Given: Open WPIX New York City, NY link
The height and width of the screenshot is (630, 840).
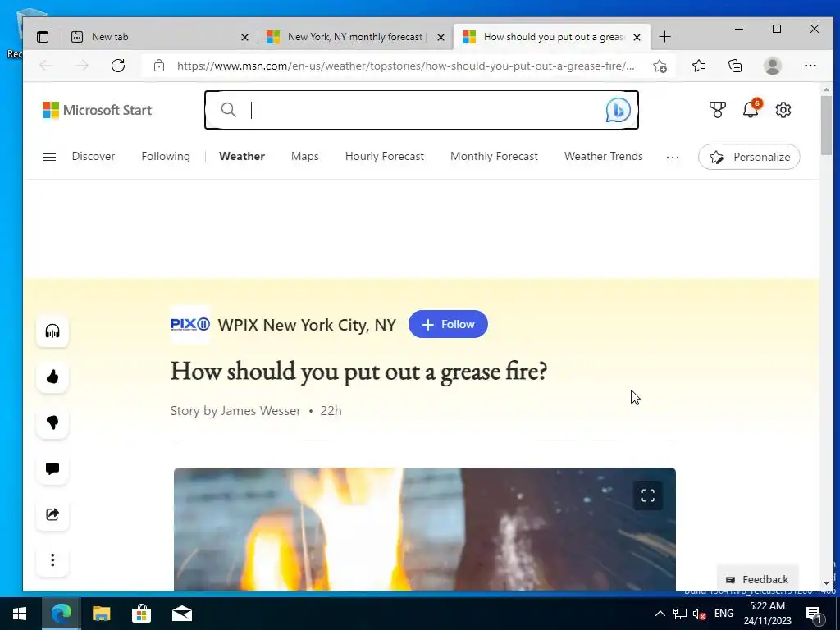Looking at the screenshot, I should 307,325.
